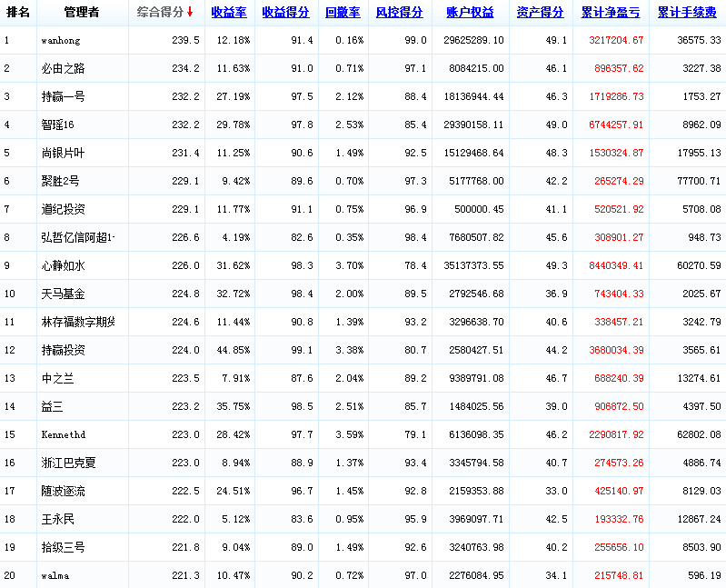
Task: Click 中之兰's account equity 9389791.08
Action: point(476,378)
